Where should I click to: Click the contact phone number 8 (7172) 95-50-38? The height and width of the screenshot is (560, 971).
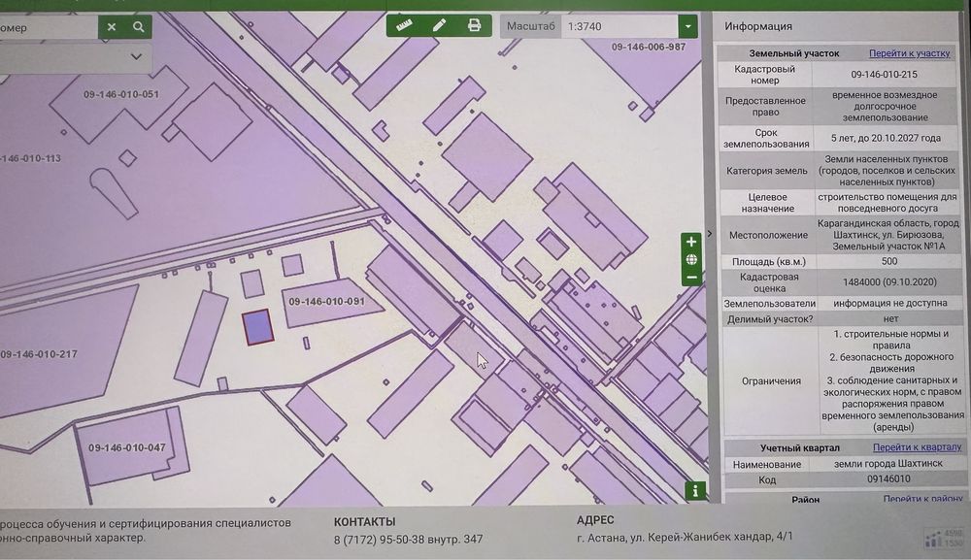(x=408, y=540)
